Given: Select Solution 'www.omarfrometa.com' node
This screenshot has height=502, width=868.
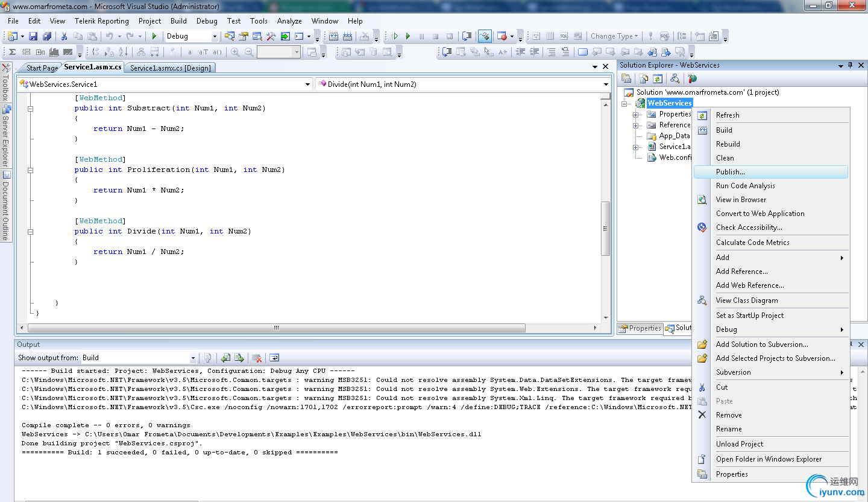Looking at the screenshot, I should tap(700, 92).
